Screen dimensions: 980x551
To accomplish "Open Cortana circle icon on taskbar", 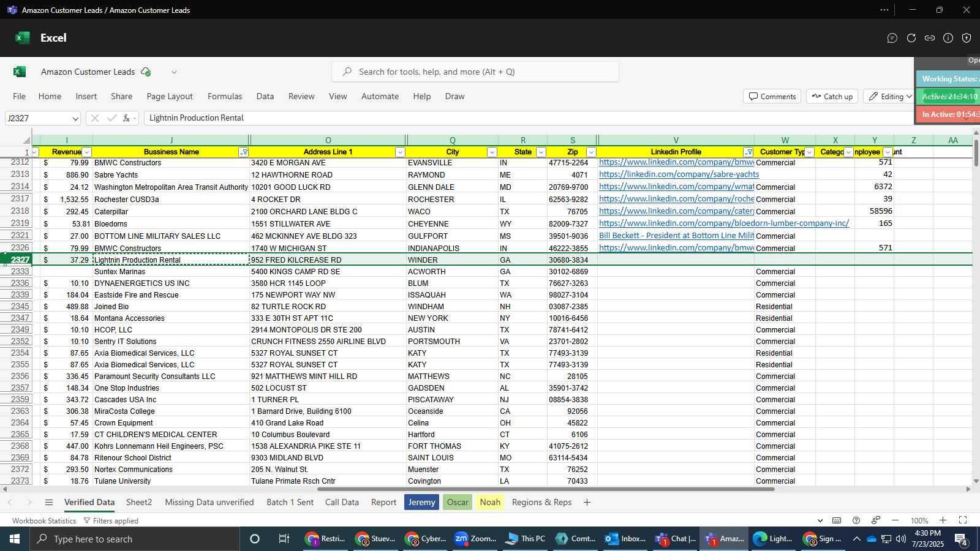I will 255,539.
